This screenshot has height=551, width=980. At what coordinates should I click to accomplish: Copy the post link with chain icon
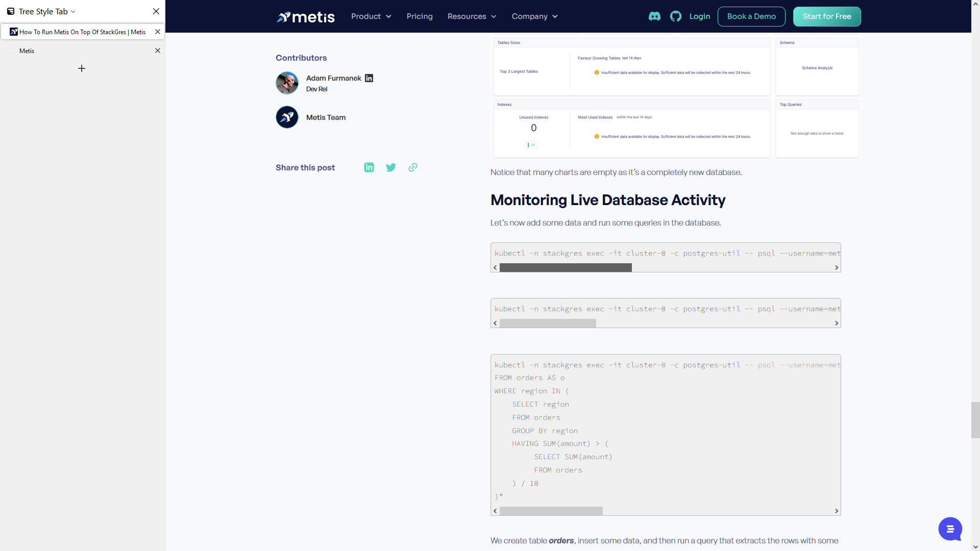tap(413, 167)
